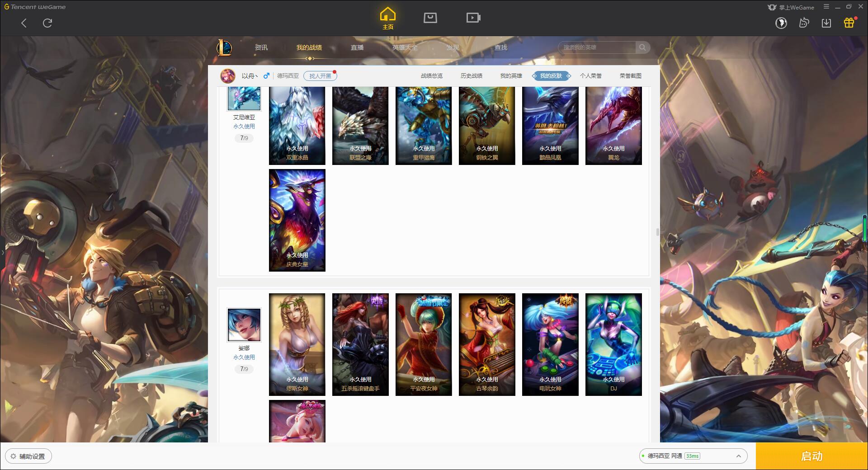The height and width of the screenshot is (470, 868).
Task: Click the 掌上WeGame link
Action: click(796, 7)
